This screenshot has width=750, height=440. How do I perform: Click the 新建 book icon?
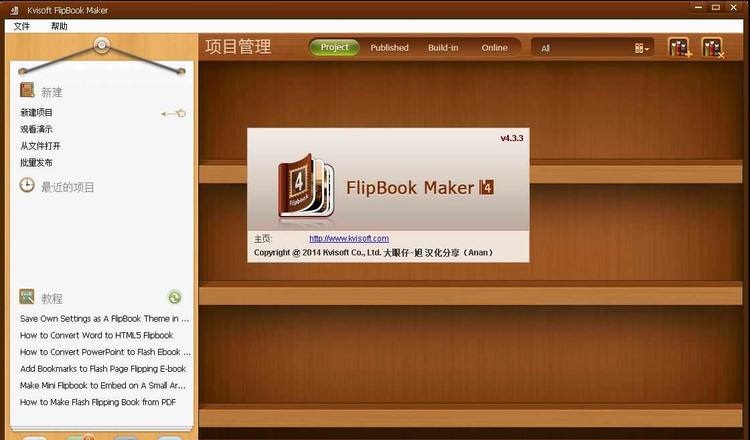[x=27, y=90]
